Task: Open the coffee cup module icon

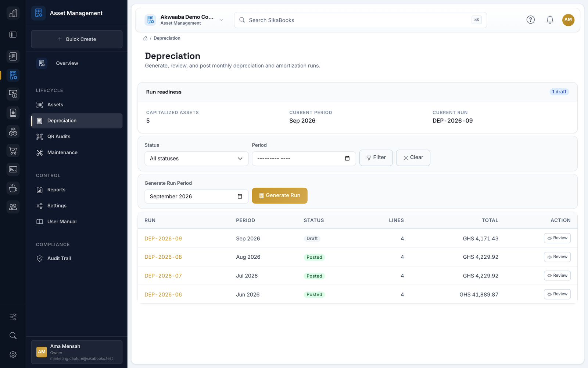Action: tap(13, 188)
